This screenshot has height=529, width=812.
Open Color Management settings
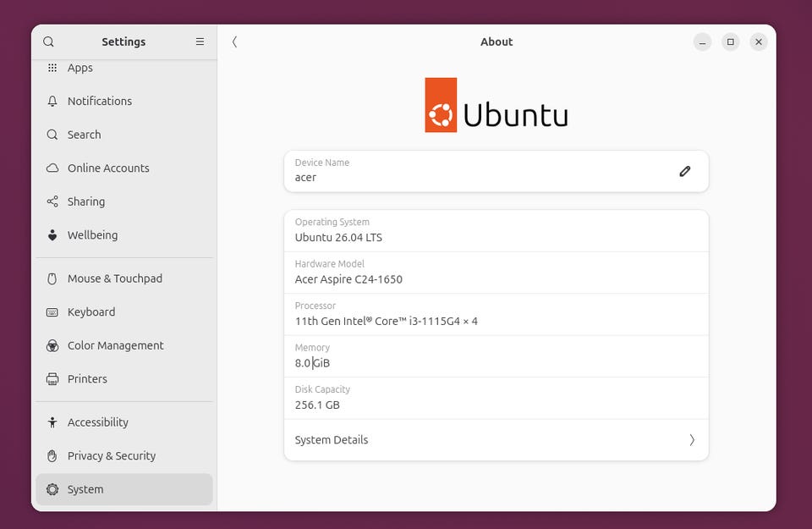pyautogui.click(x=124, y=345)
